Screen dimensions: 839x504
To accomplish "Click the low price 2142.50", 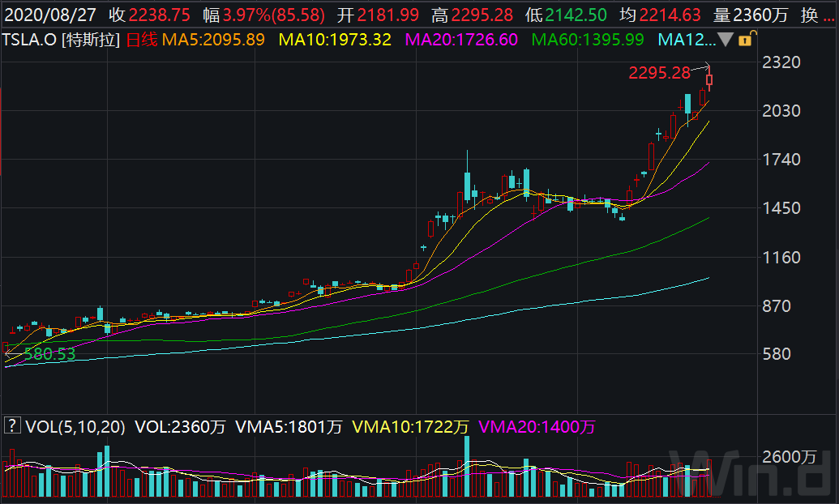I will tap(576, 15).
